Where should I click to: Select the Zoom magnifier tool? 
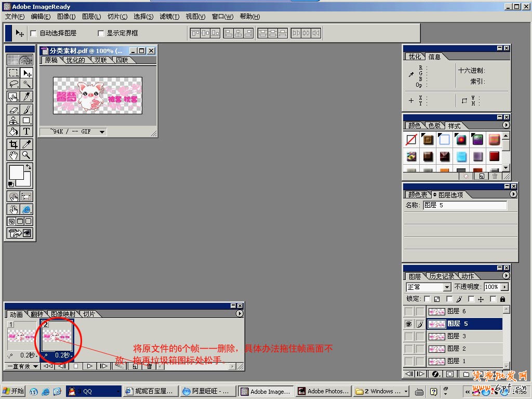click(26, 155)
